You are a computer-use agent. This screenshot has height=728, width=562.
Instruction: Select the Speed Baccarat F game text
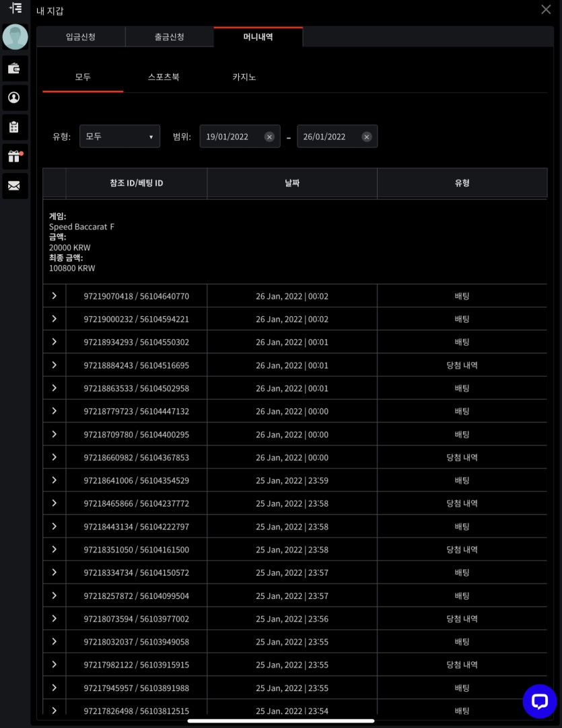coord(81,227)
